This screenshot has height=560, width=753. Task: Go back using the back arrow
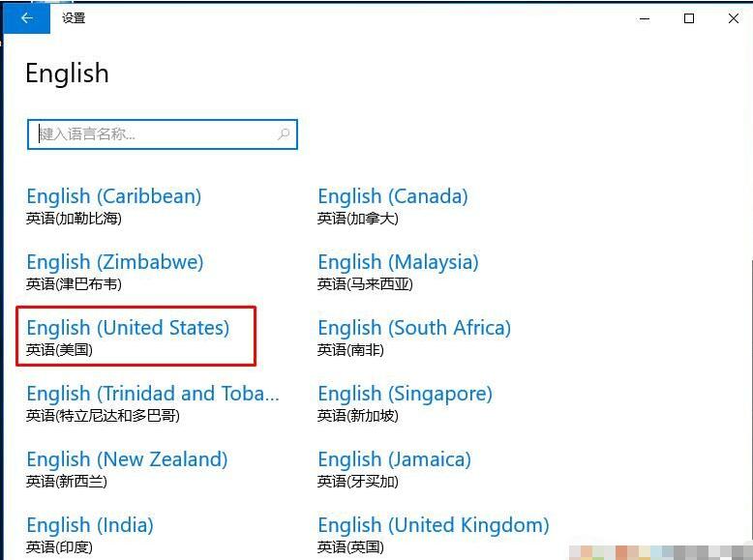pyautogui.click(x=26, y=17)
